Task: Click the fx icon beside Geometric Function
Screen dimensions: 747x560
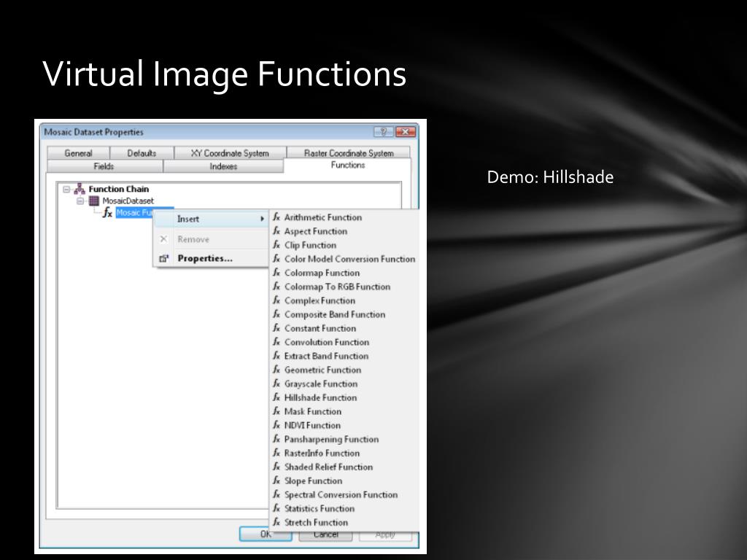Action: click(276, 370)
